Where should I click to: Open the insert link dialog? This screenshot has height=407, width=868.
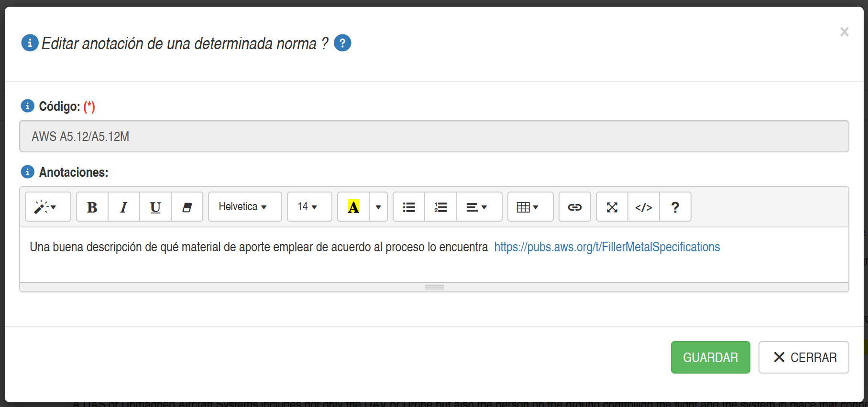(x=575, y=207)
